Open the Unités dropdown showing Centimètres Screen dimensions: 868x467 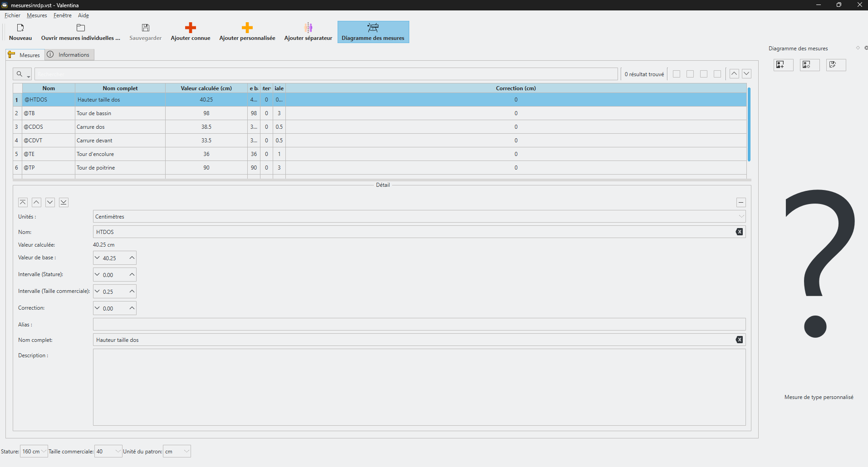419,217
